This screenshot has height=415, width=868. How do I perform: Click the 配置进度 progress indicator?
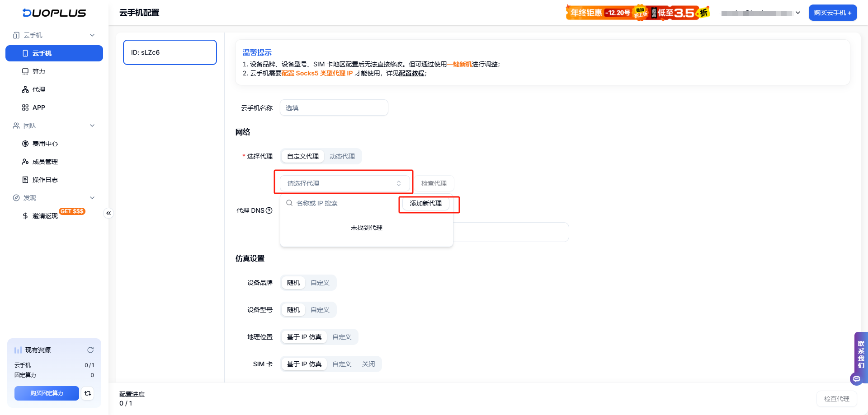132,394
